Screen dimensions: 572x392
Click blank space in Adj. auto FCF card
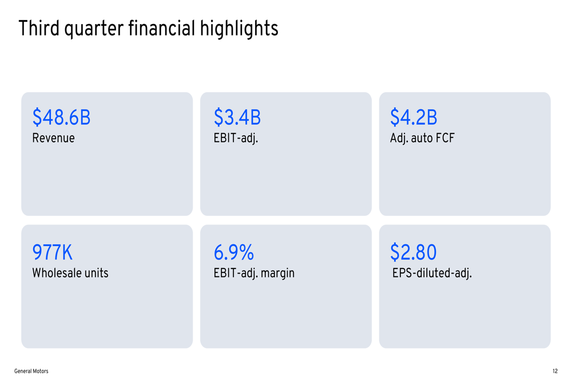(x=464, y=183)
